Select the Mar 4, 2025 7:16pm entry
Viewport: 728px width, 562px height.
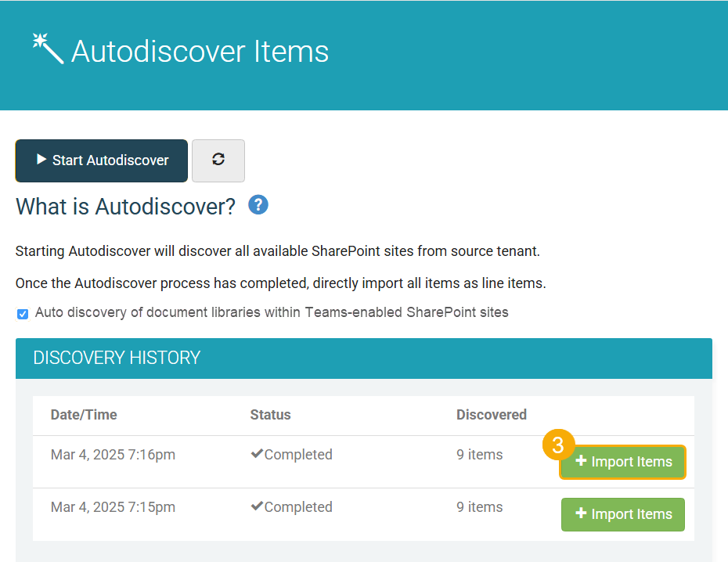[x=113, y=455]
